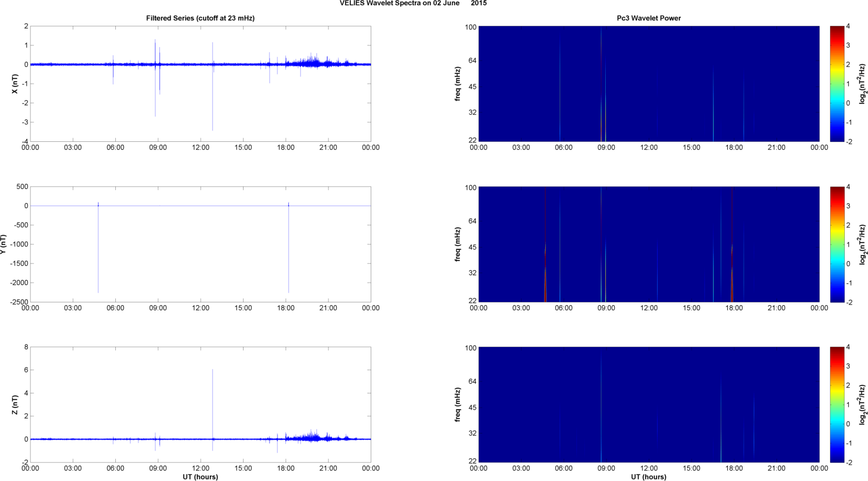Click the Z component filtered series plot
868x481 pixels.
point(201,405)
